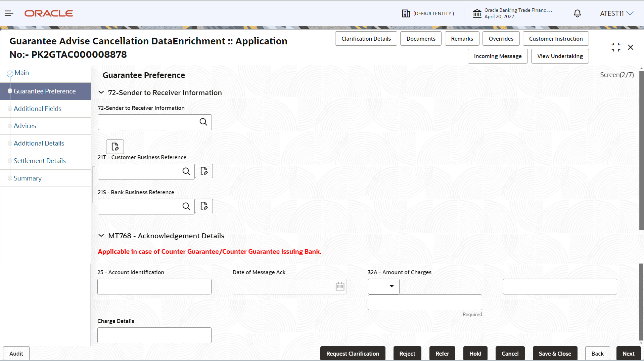Screen dimensions: 644x361
Task: Select the Guarantee Preference step
Action: pyautogui.click(x=46, y=91)
